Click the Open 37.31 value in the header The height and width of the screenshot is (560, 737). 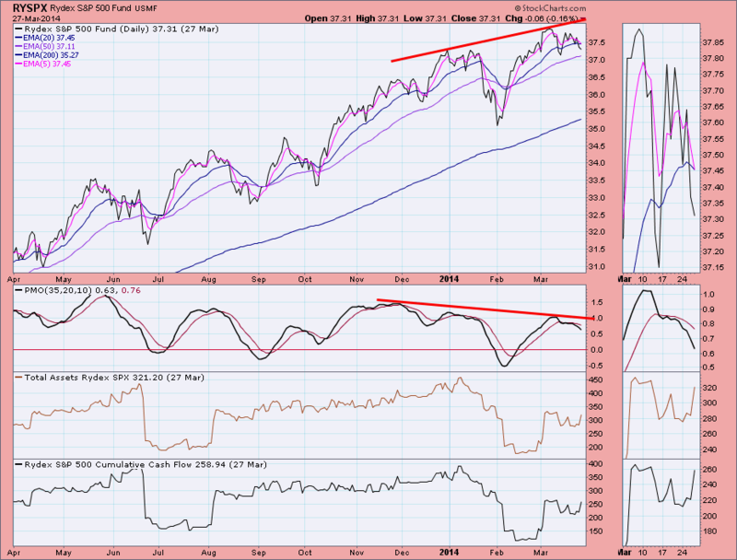(328, 18)
